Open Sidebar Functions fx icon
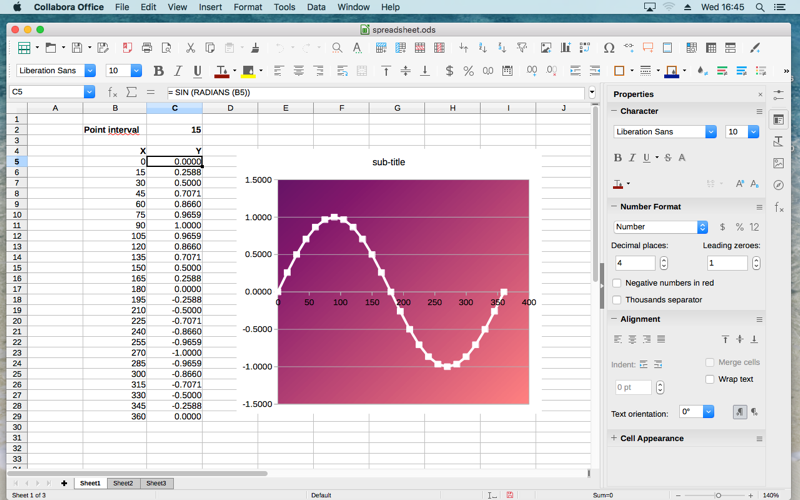 pyautogui.click(x=779, y=207)
